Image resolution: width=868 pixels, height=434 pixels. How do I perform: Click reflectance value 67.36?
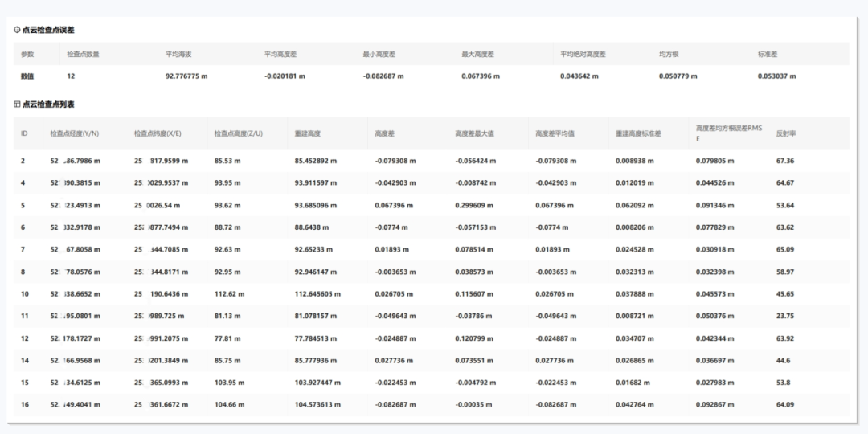(785, 161)
